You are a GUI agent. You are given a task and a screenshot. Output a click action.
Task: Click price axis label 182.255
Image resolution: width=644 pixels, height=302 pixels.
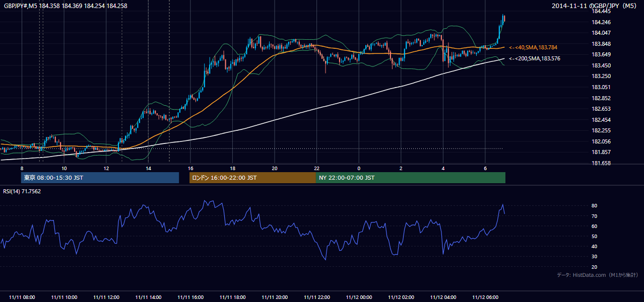pos(601,130)
